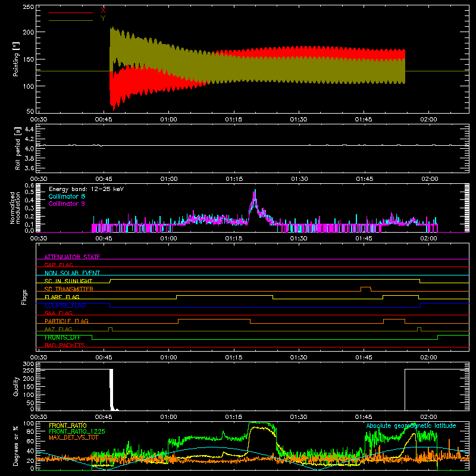
Task: Click the 50 tick on Pointing axis
Action: 30,111
